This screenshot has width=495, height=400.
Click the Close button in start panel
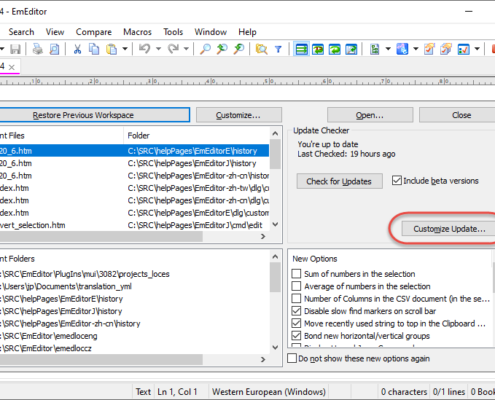(457, 115)
